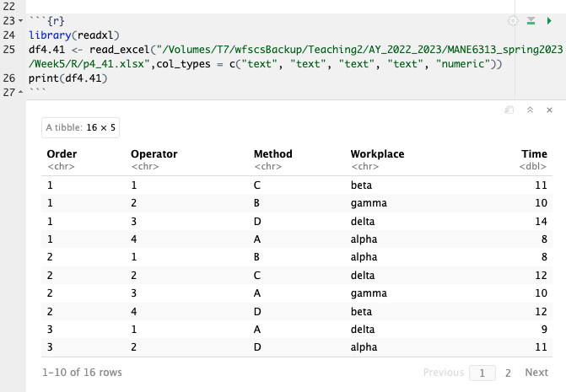Click the library(readxl) code line
Image resolution: width=566 pixels, height=392 pixels.
[74, 35]
